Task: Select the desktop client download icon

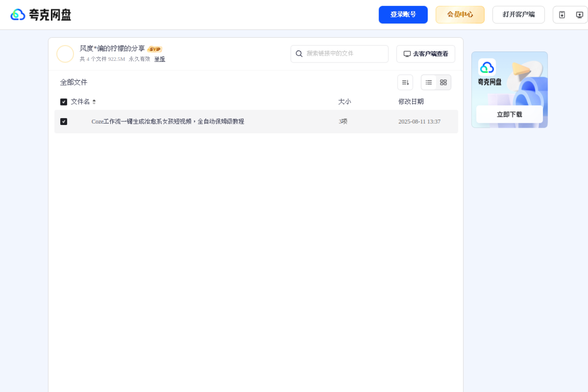Action: 579,14
